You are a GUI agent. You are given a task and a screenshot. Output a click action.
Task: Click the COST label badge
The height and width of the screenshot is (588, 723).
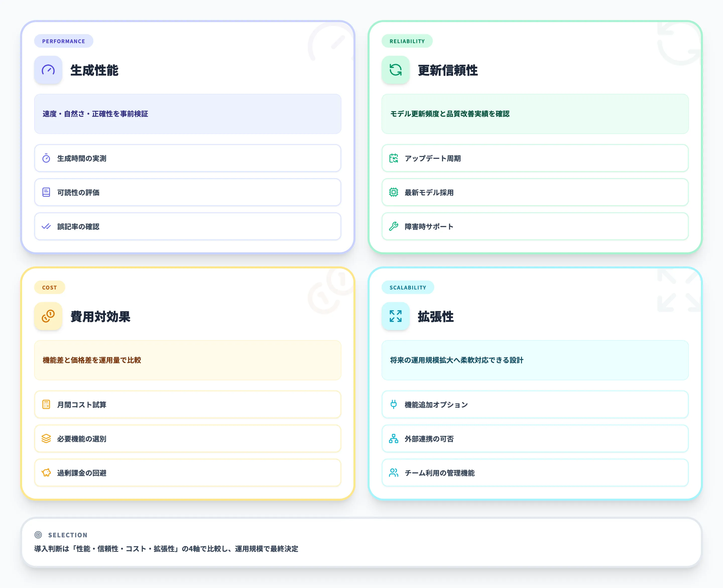(x=49, y=287)
